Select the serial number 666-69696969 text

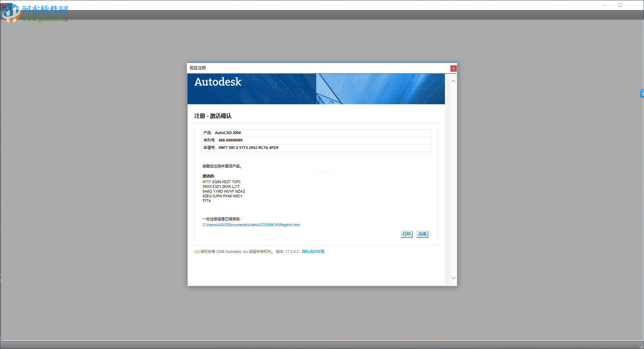[x=231, y=140]
